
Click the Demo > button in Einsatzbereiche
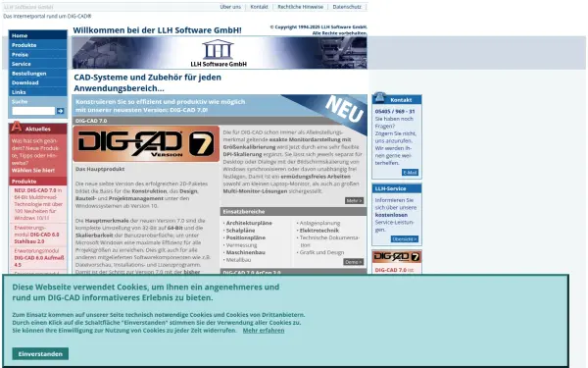(353, 262)
